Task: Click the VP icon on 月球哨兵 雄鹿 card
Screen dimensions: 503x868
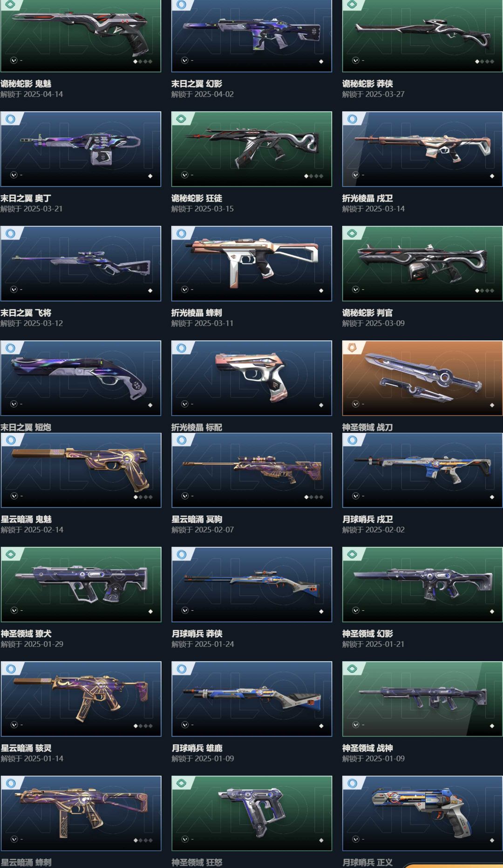Action: pyautogui.click(x=184, y=725)
